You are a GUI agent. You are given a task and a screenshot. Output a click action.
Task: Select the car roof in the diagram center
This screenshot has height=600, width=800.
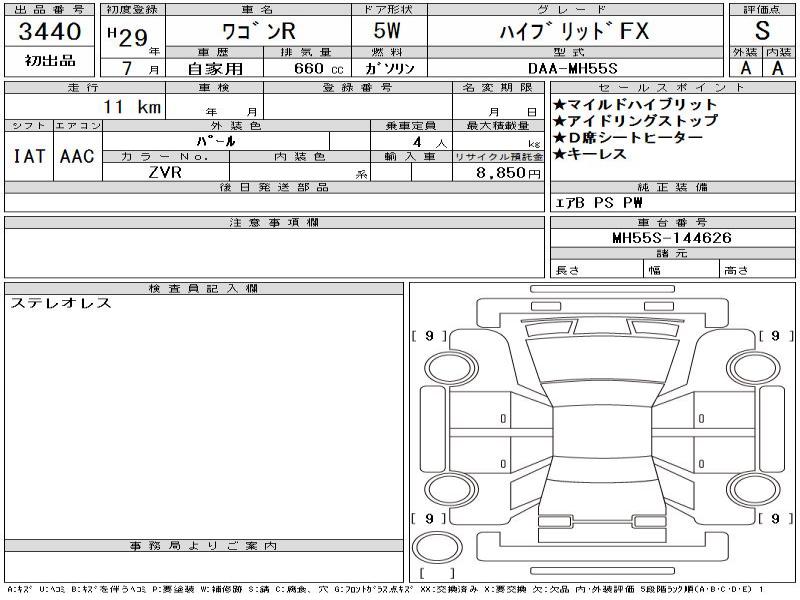pos(600,432)
